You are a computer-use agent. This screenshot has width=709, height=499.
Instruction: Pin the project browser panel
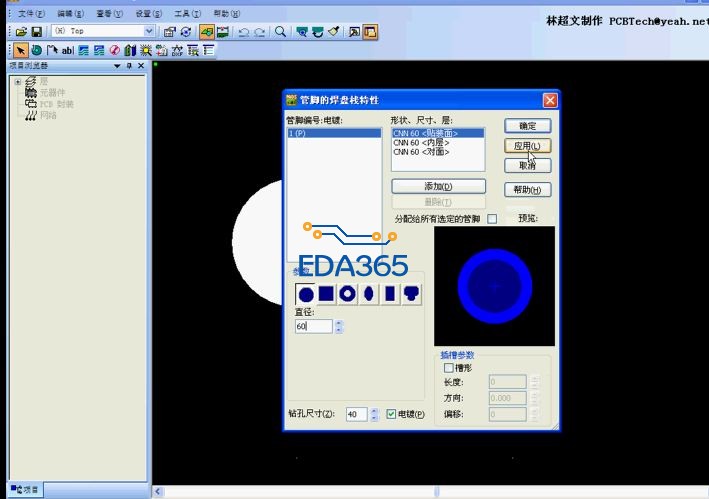[x=129, y=66]
